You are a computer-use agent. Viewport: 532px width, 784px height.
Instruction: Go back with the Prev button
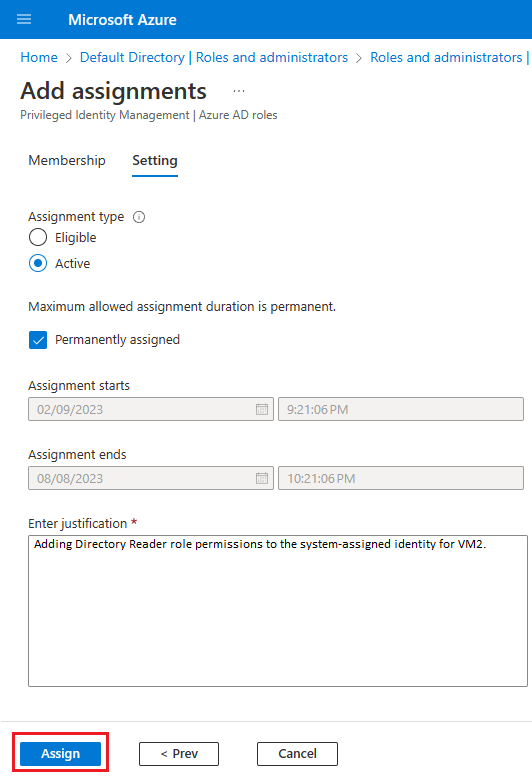coord(179,754)
